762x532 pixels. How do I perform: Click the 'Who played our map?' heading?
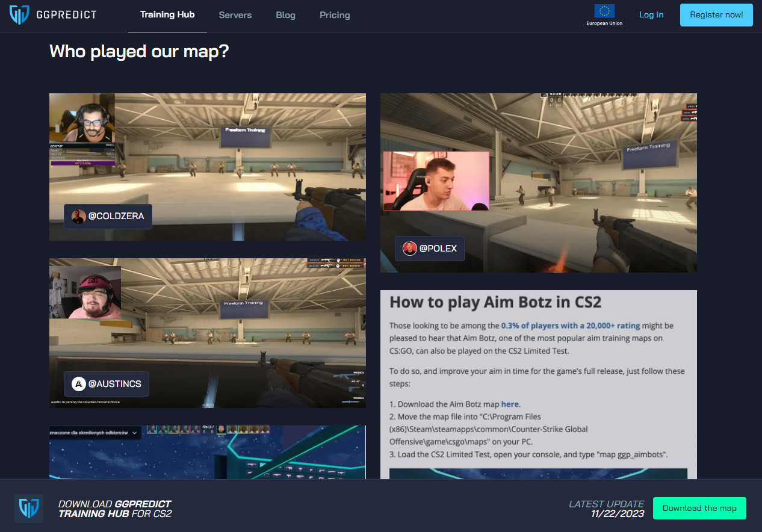click(x=139, y=51)
